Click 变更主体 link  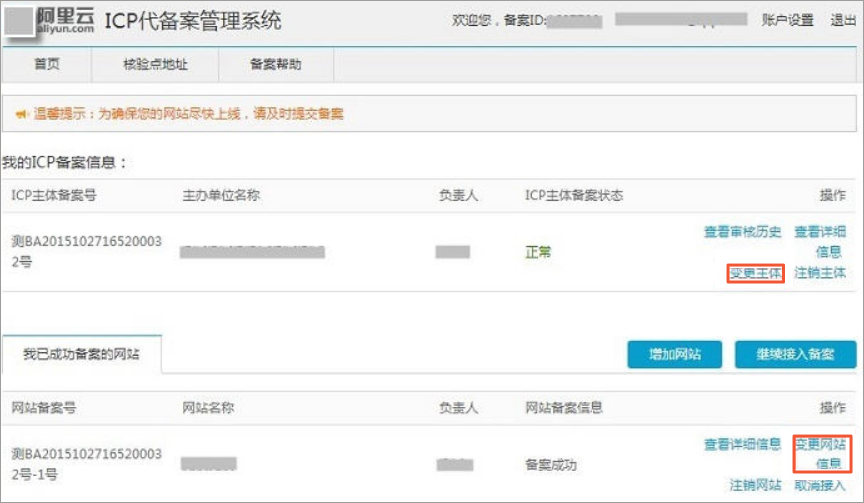click(756, 273)
